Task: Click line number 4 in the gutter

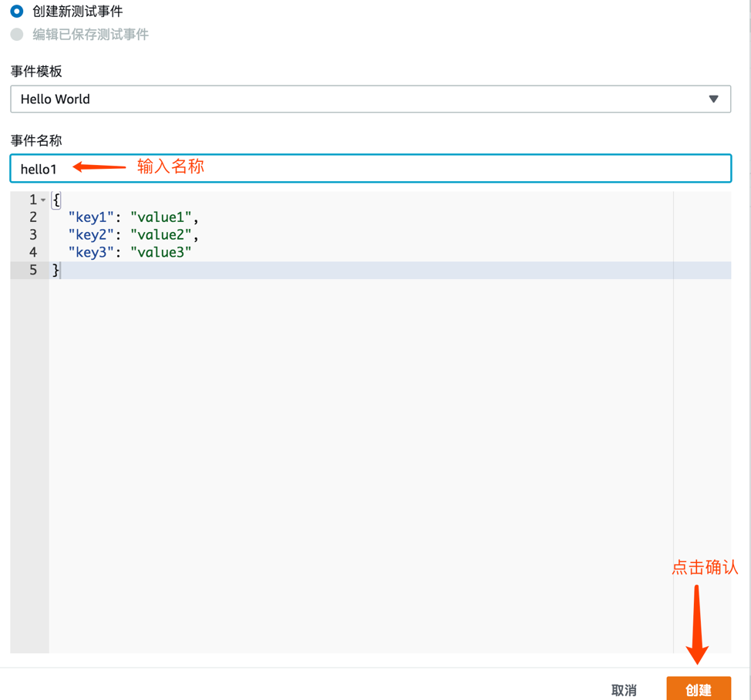Action: point(33,252)
